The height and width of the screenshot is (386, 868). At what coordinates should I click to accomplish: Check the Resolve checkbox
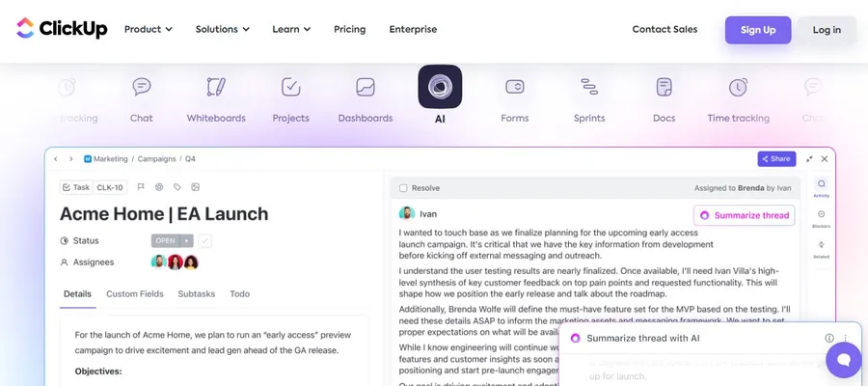403,188
